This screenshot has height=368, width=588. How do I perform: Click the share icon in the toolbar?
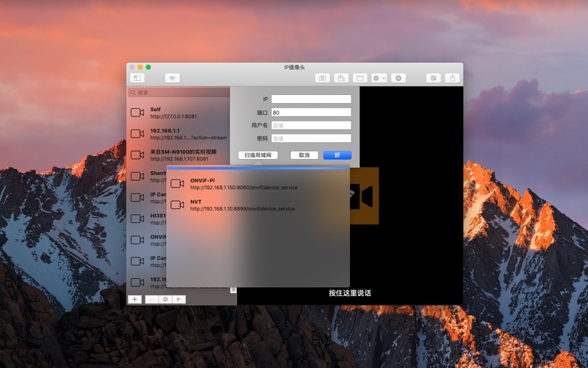click(453, 78)
